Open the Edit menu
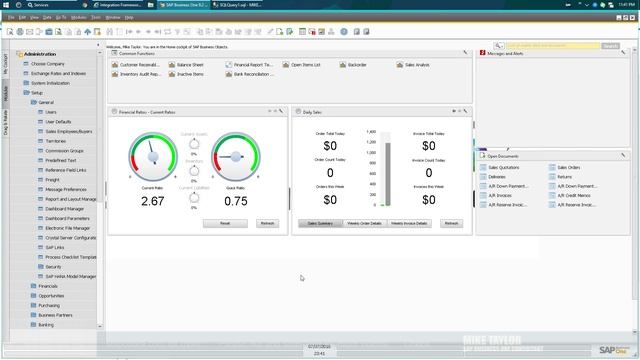 (22, 18)
